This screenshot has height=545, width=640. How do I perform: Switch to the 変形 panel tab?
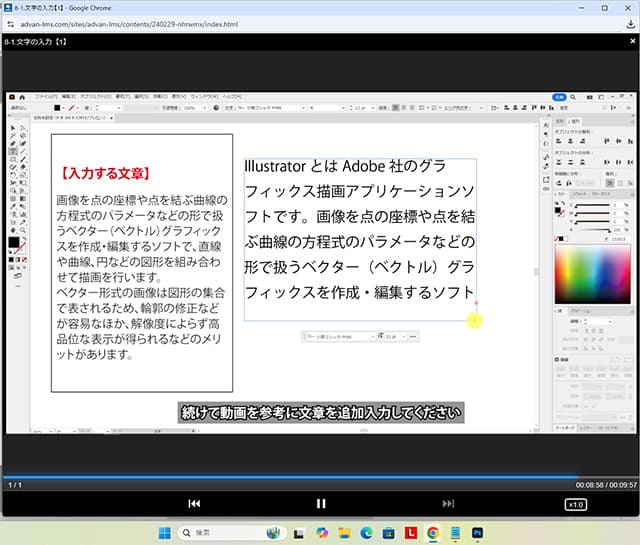click(560, 121)
